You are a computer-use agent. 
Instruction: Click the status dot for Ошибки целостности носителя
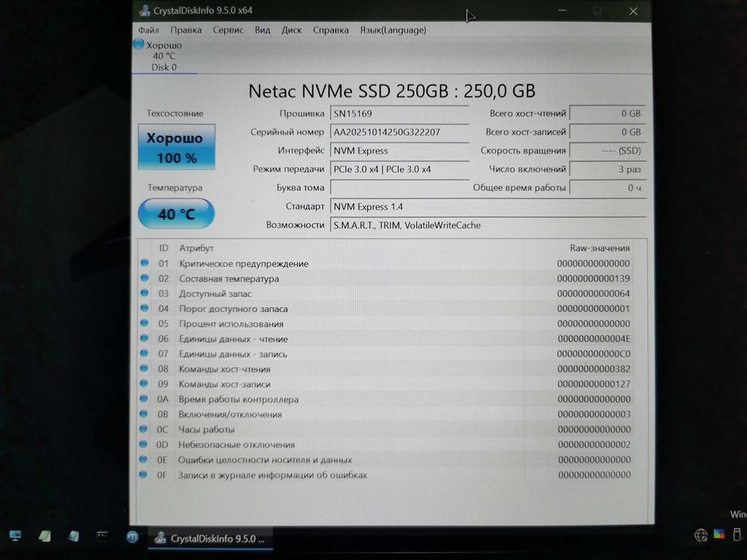(x=143, y=459)
